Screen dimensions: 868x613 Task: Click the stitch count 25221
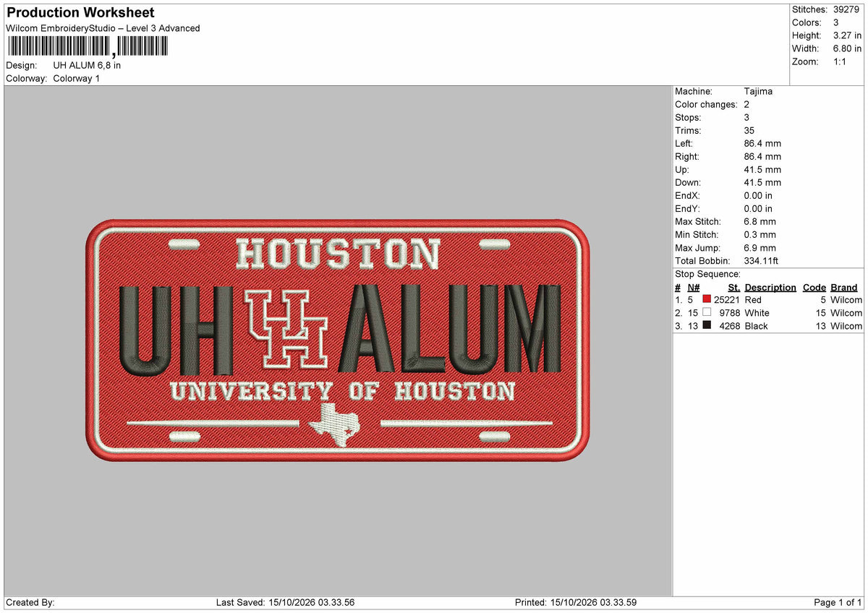click(x=726, y=300)
